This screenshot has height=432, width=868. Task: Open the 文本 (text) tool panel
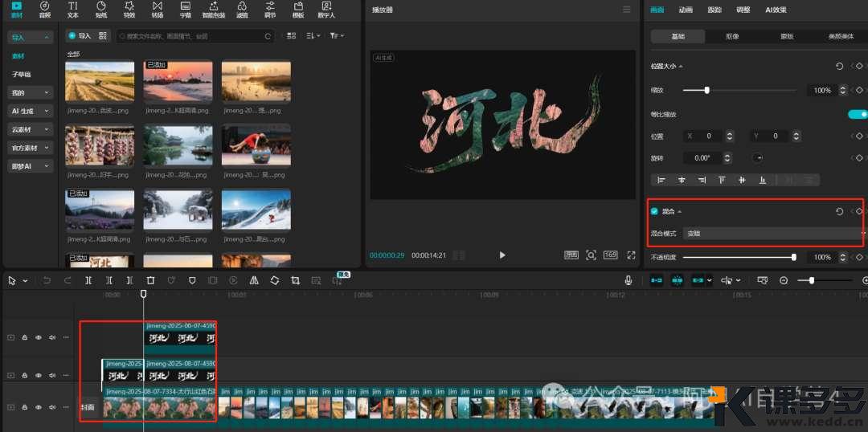72,9
